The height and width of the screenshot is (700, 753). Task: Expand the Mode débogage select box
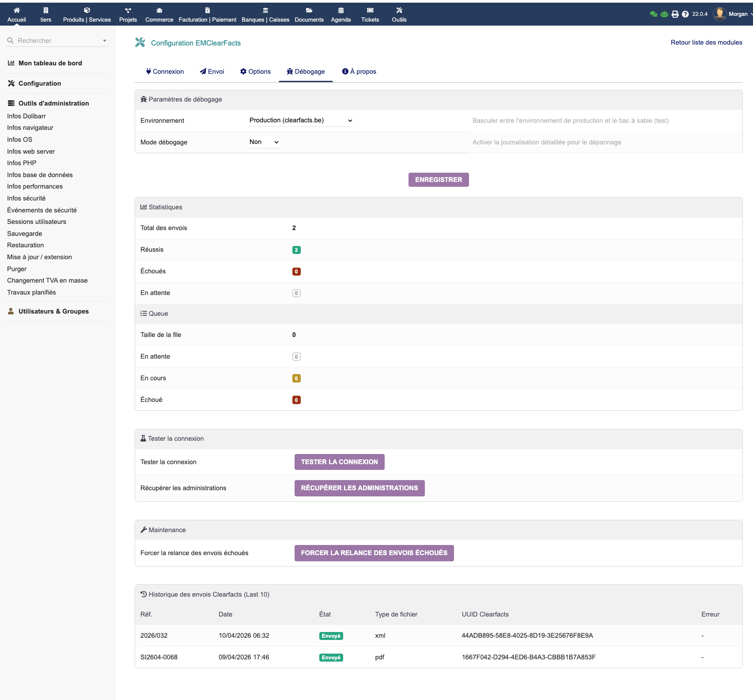point(264,142)
